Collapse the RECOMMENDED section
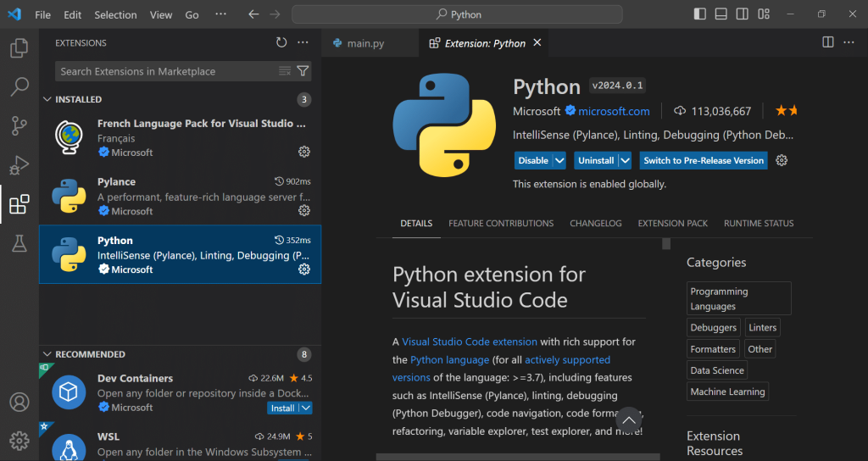The height and width of the screenshot is (461, 868). [47, 354]
